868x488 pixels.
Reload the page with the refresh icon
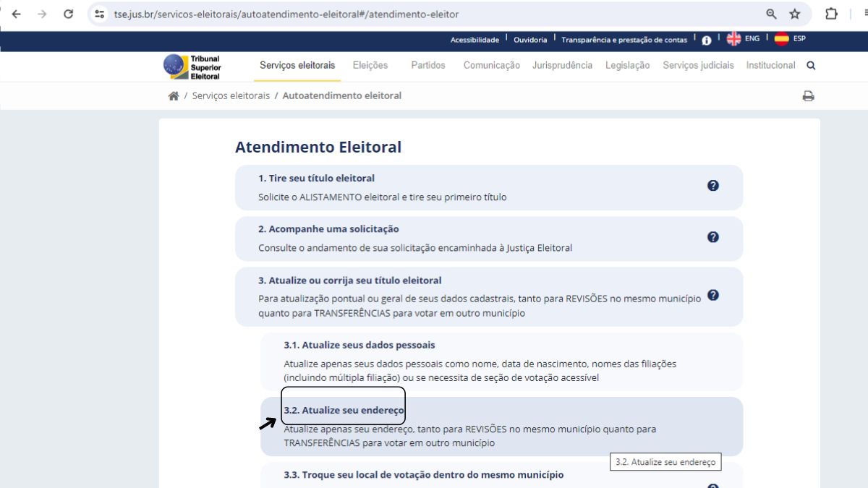click(69, 14)
